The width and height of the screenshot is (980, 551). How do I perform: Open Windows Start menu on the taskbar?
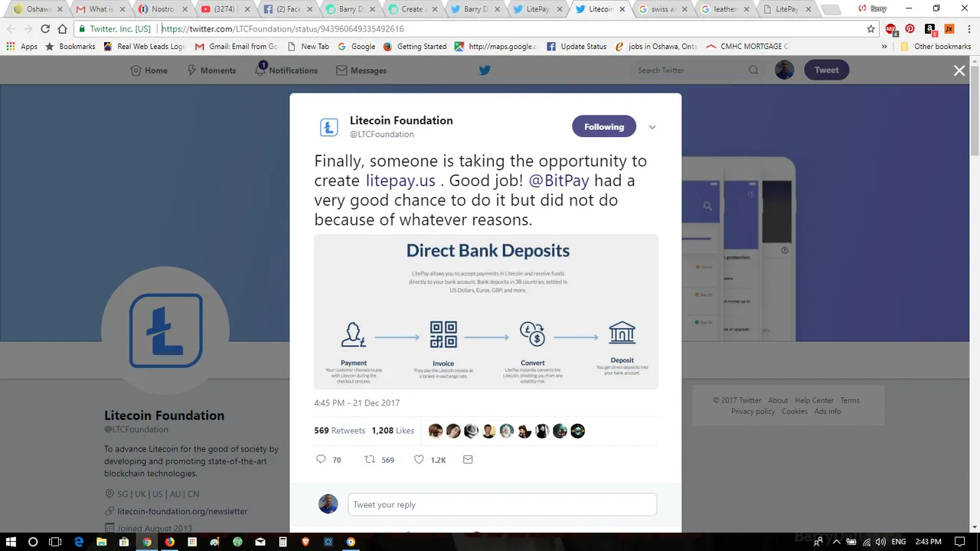click(11, 541)
